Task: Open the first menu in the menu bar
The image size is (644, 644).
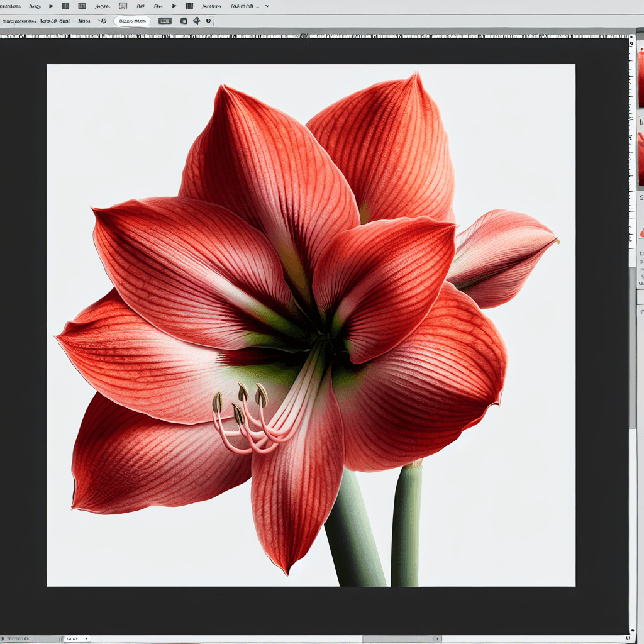Action: (10, 6)
